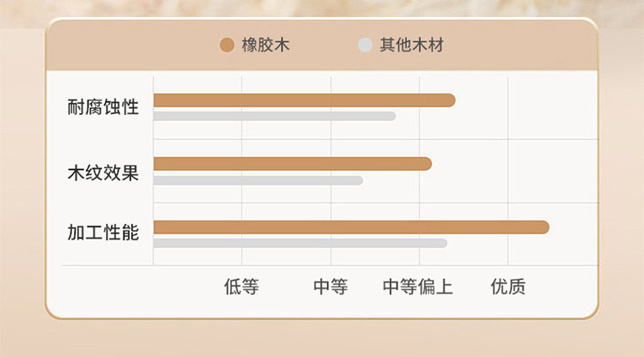Select the 橡胶木 legend label
The width and height of the screenshot is (644, 357).
point(265,45)
